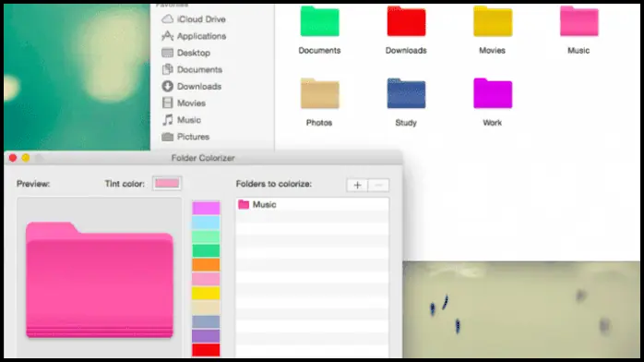Pick the beige swatch

pyautogui.click(x=206, y=308)
